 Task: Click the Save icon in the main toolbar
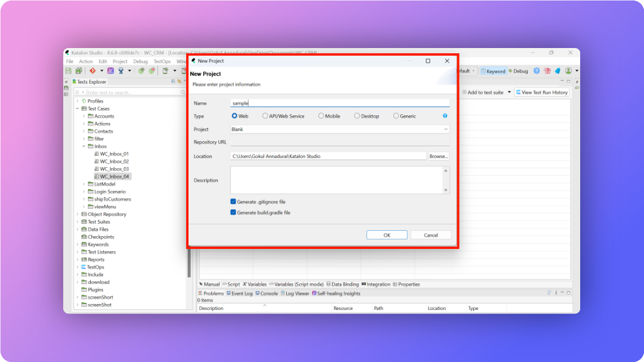click(68, 70)
